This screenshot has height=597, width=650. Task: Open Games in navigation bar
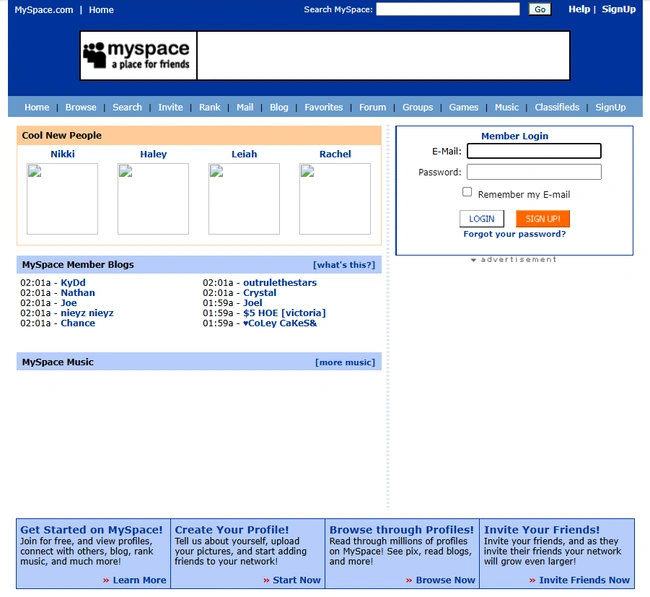[x=463, y=107]
